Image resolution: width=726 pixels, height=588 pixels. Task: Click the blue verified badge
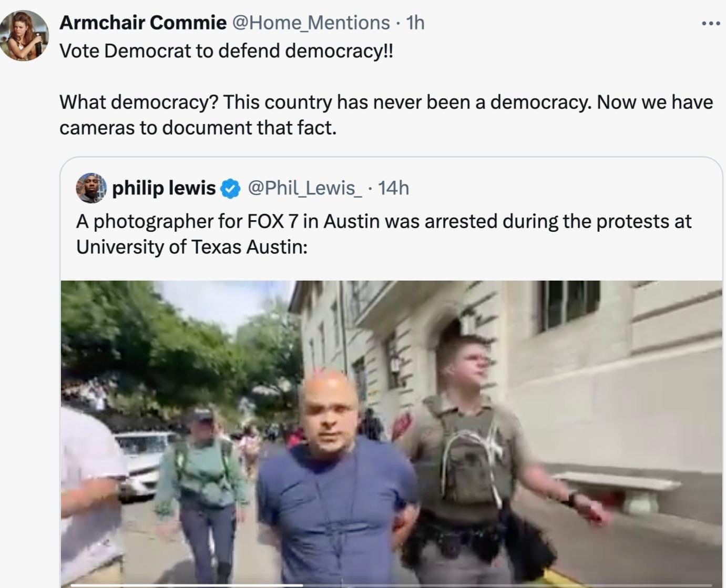click(x=230, y=188)
